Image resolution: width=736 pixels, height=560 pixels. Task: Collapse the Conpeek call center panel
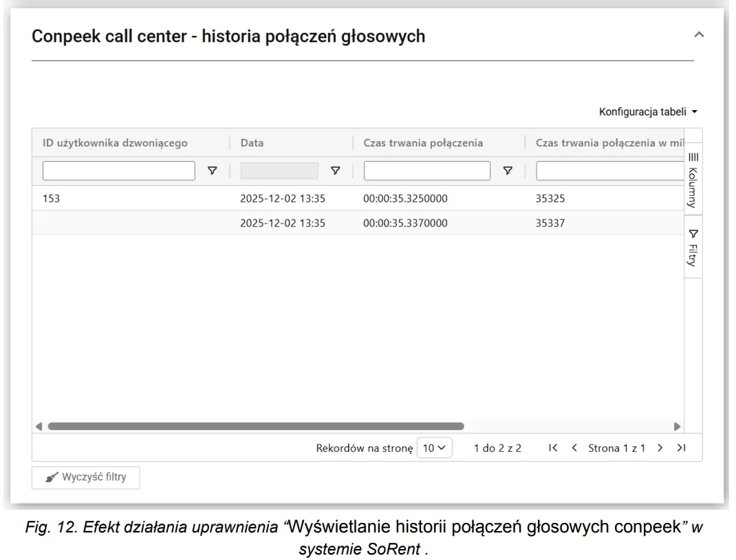tap(699, 34)
